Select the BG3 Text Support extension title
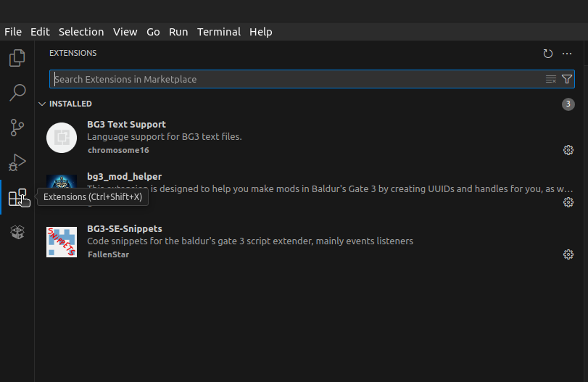Screen dimensions: 588x382 (x=126, y=125)
